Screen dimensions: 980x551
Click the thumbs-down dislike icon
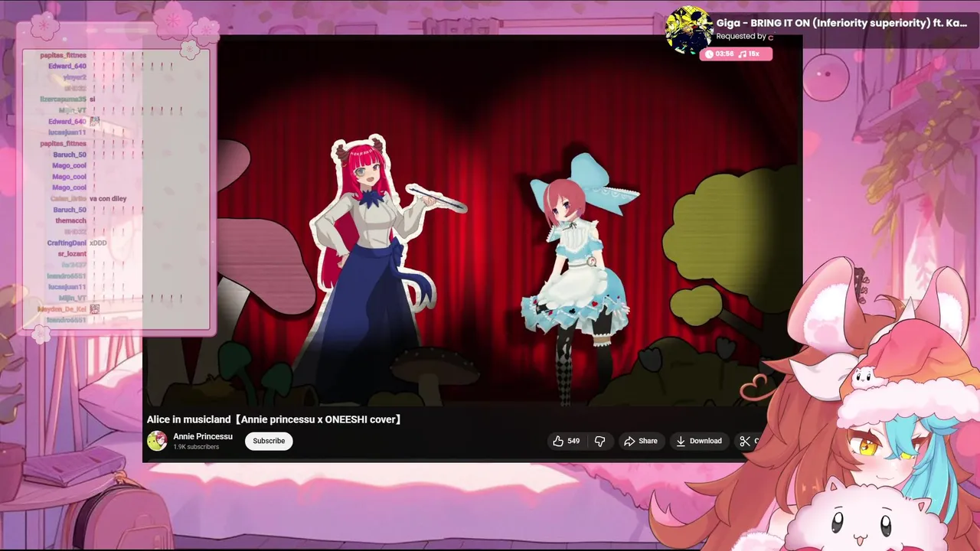point(600,441)
